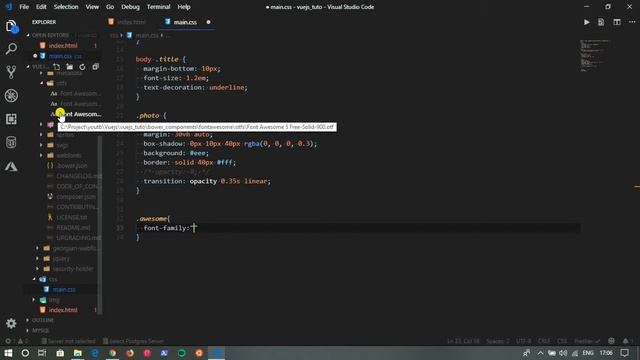This screenshot has height=360, width=640.
Task: Click 'Select Postgres Server' in status bar
Action: [133, 341]
